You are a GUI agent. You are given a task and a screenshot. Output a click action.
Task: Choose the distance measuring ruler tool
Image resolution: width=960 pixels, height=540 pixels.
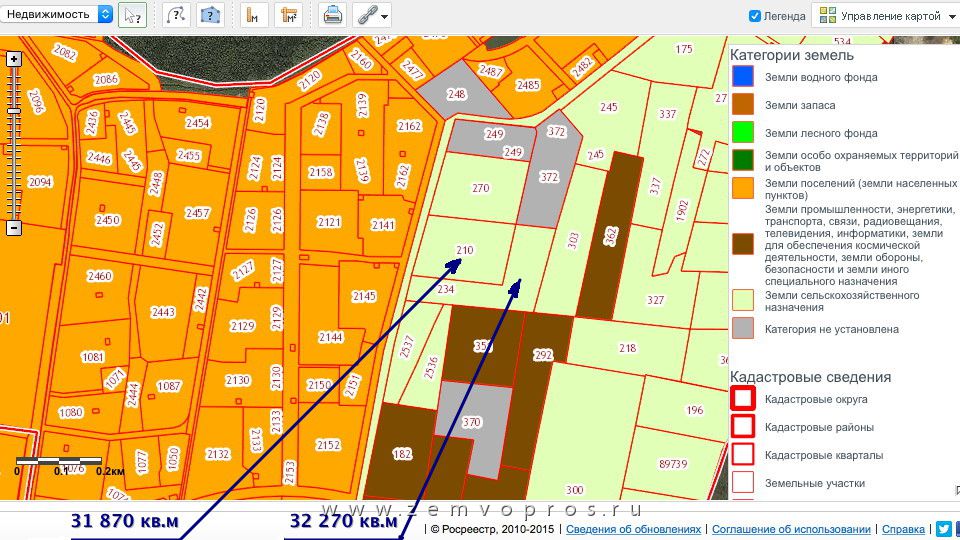tap(252, 15)
